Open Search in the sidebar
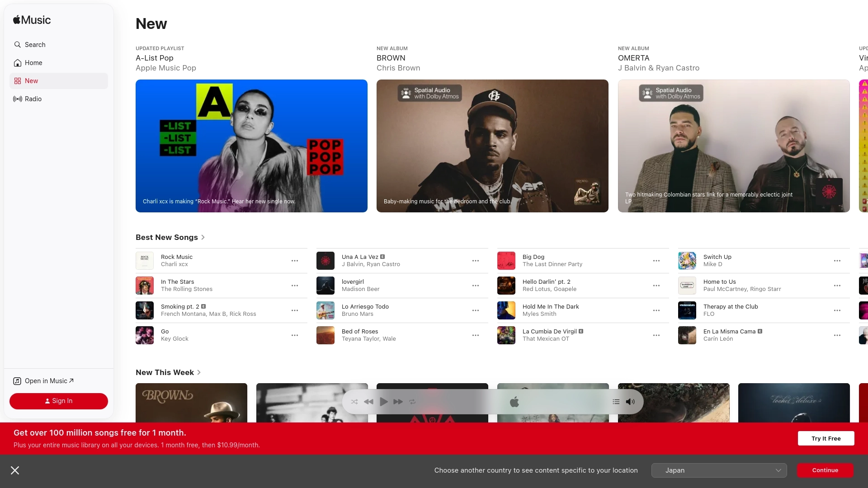Viewport: 868px width, 488px height. pos(59,45)
